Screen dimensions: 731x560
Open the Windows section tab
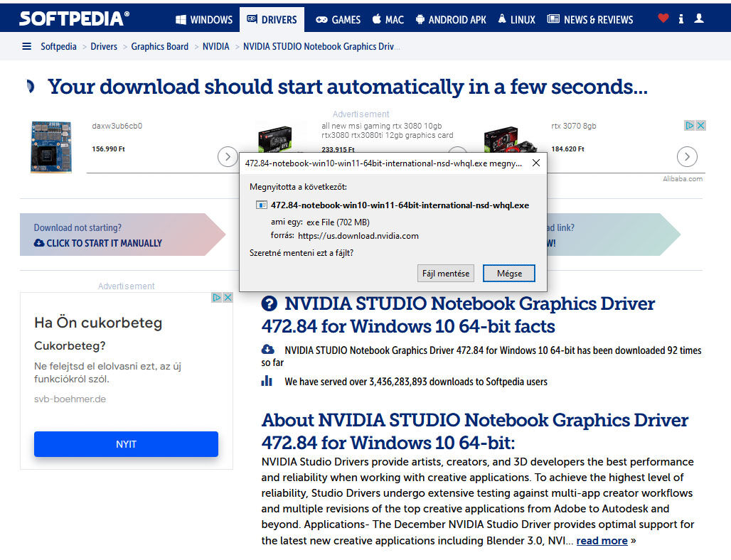tap(204, 20)
